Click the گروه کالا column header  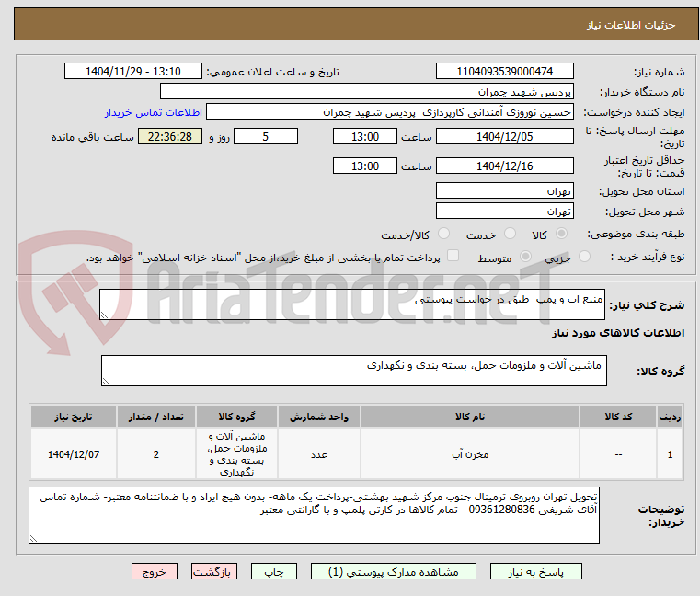click(236, 417)
